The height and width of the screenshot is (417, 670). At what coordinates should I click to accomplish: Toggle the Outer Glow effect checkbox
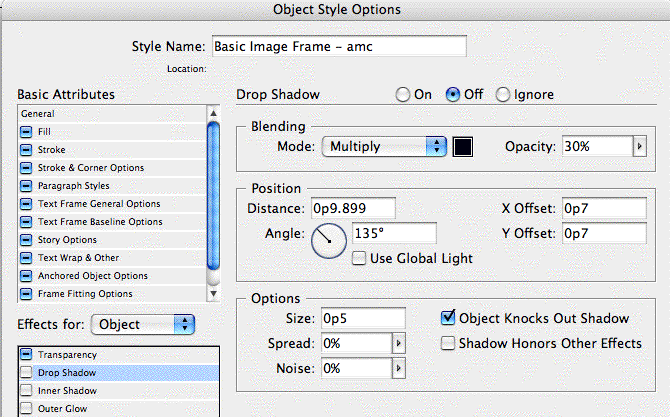coord(26,408)
